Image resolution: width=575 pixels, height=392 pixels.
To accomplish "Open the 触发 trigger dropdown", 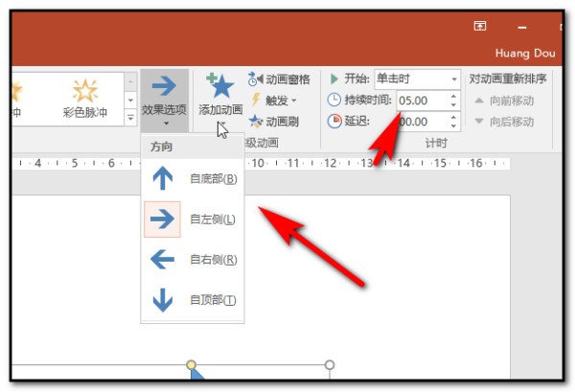I will pos(274,100).
